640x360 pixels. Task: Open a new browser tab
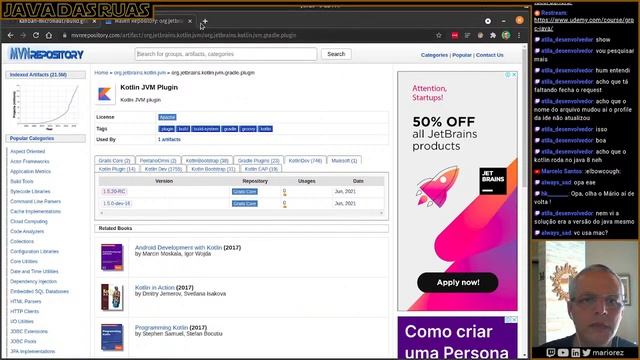(205, 21)
